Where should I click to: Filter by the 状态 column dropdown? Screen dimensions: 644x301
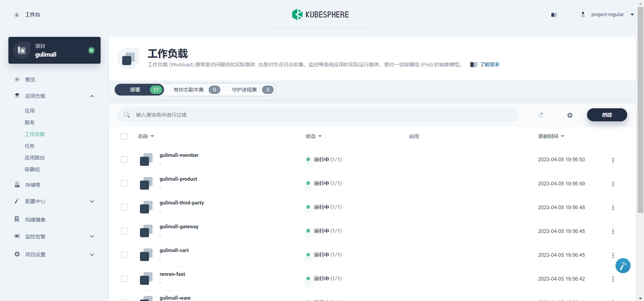[314, 136]
